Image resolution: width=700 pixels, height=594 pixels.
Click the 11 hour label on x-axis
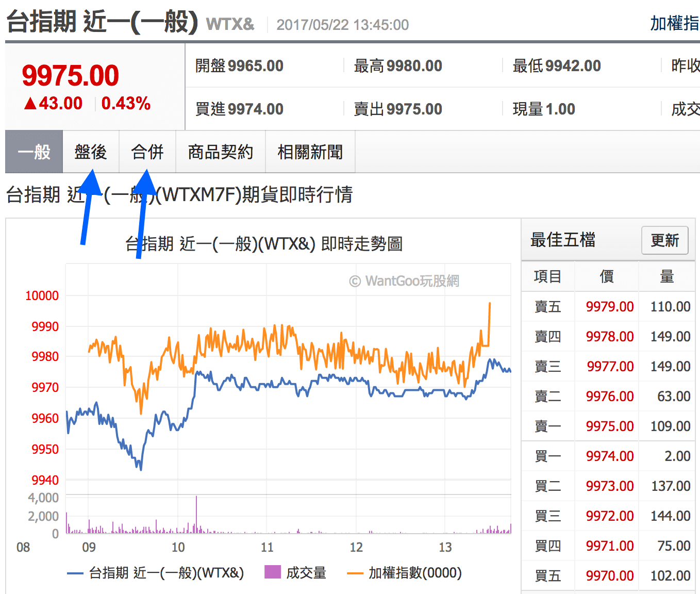pos(267,547)
